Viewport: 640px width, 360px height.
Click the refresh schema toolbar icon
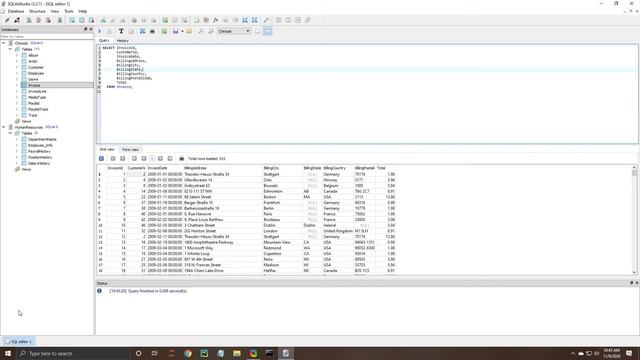[60, 20]
